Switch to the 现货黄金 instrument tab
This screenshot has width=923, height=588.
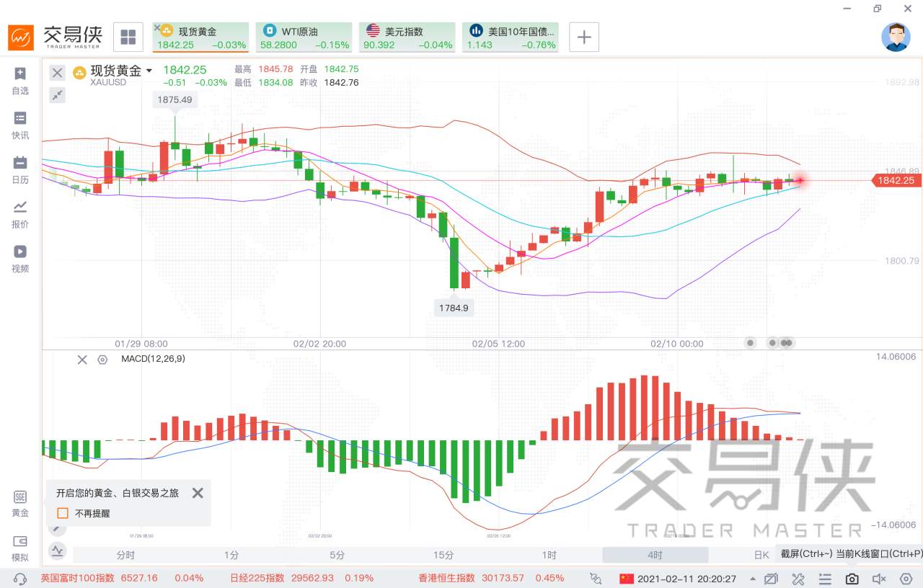[x=200, y=37]
